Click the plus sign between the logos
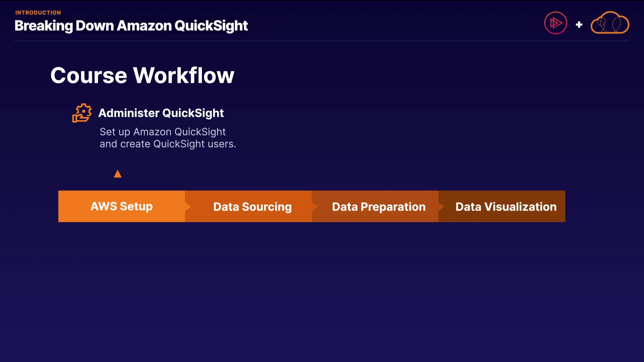 click(x=579, y=24)
